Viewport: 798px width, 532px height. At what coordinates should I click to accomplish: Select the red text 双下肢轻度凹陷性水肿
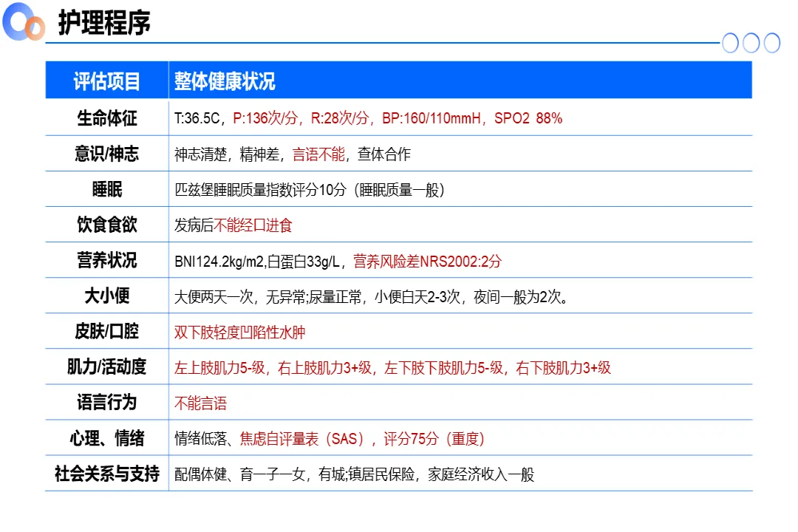pos(239,332)
